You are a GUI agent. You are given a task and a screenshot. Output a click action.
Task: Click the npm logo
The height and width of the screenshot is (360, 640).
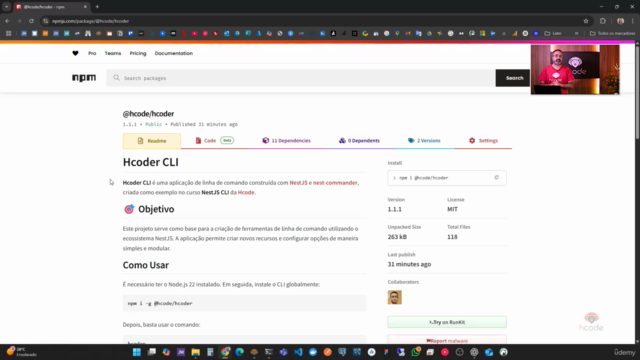click(x=84, y=78)
